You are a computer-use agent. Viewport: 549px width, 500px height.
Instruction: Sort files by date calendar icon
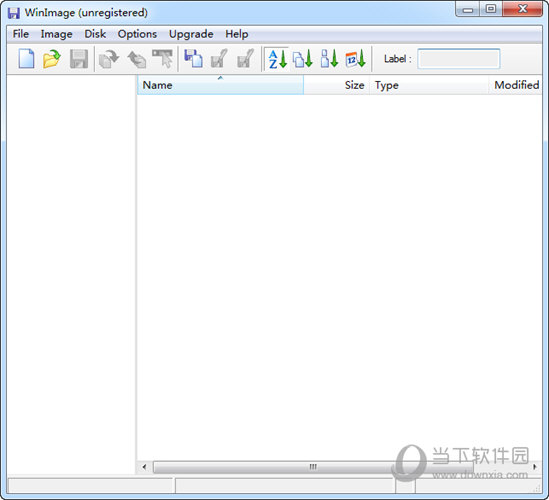point(355,59)
